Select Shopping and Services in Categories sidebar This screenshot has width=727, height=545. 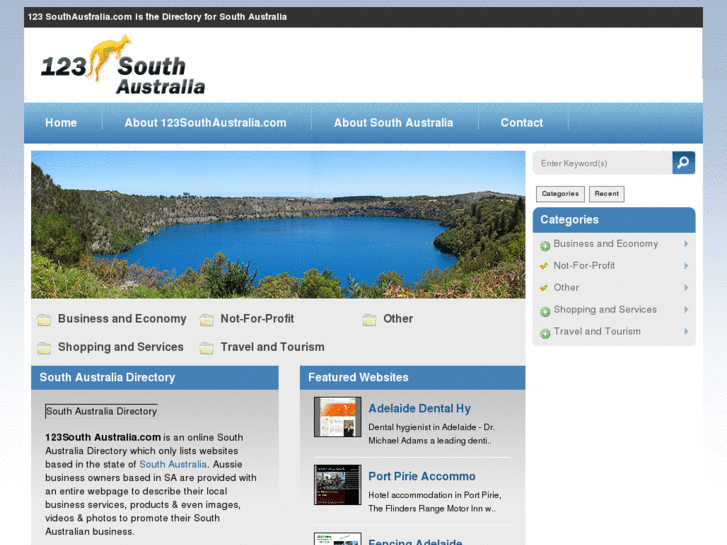click(605, 309)
